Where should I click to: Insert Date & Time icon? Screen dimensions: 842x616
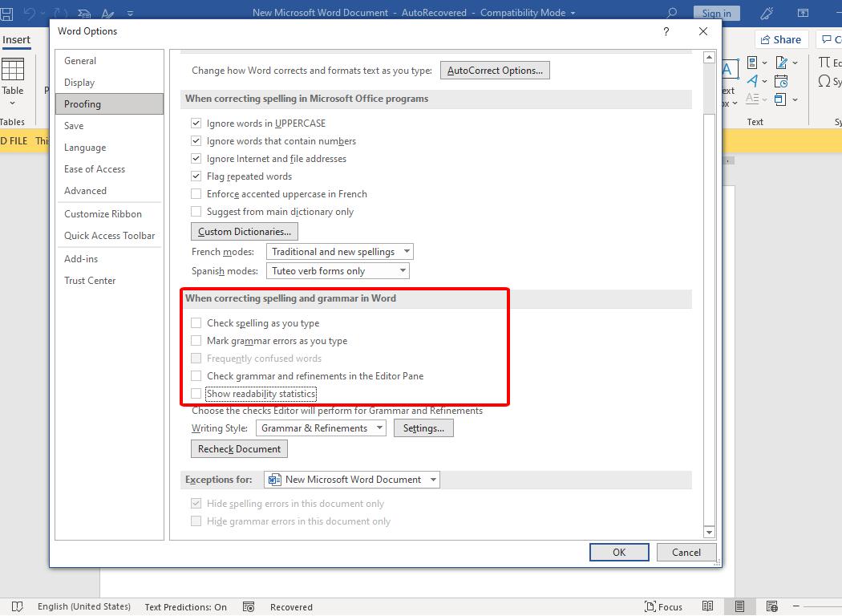click(x=781, y=81)
